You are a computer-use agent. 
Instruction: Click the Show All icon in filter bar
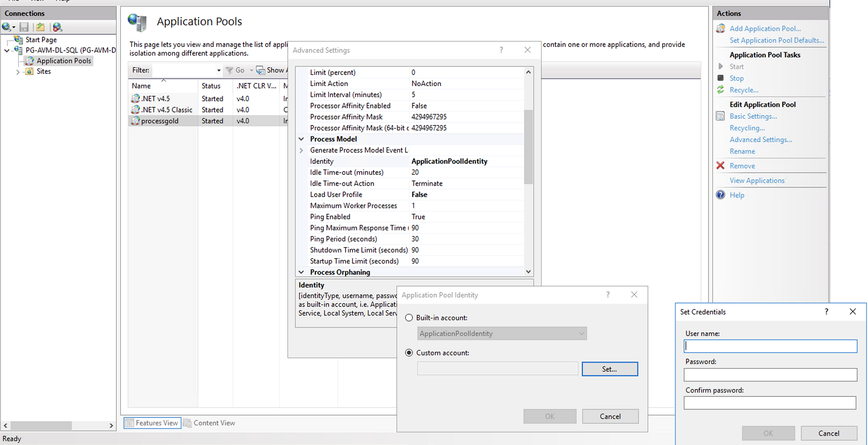261,70
